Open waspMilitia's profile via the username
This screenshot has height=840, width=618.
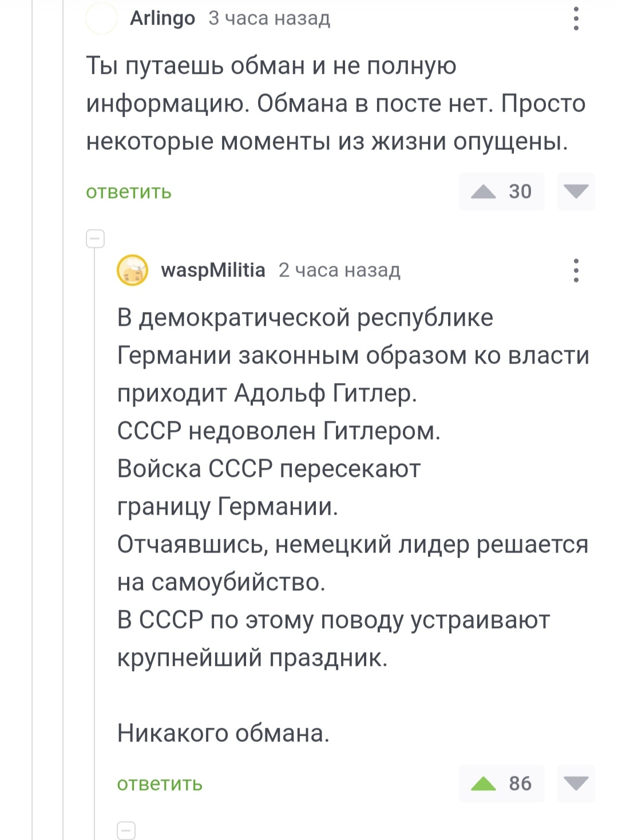[x=213, y=270]
